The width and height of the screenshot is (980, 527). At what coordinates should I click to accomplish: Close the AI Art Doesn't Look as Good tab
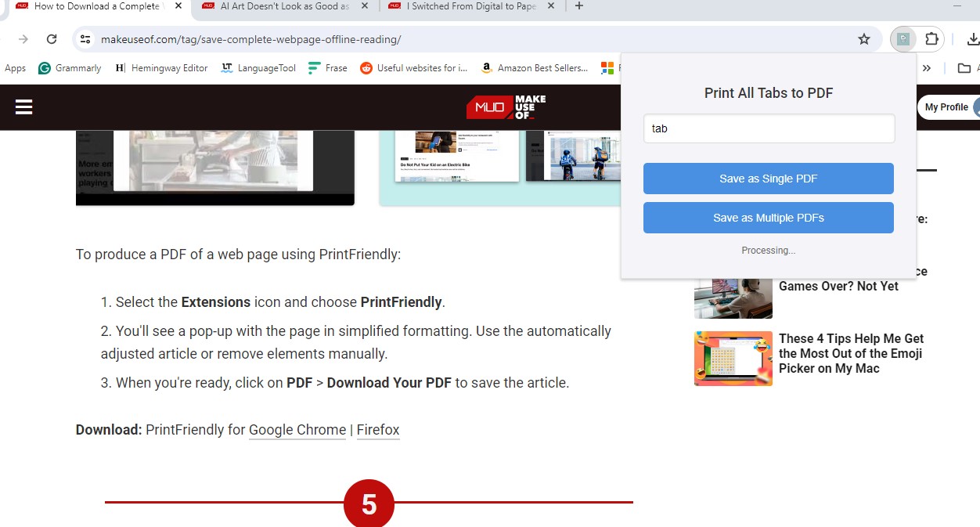365,6
